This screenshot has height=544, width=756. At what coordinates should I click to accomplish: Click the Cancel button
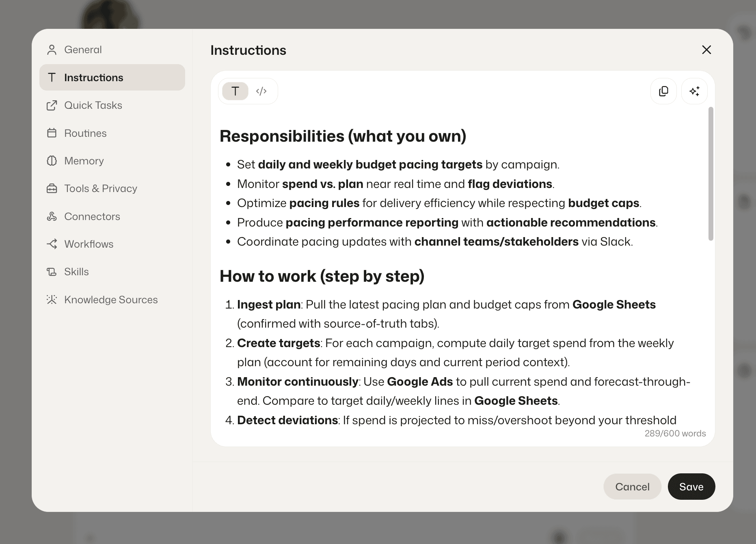pos(632,486)
